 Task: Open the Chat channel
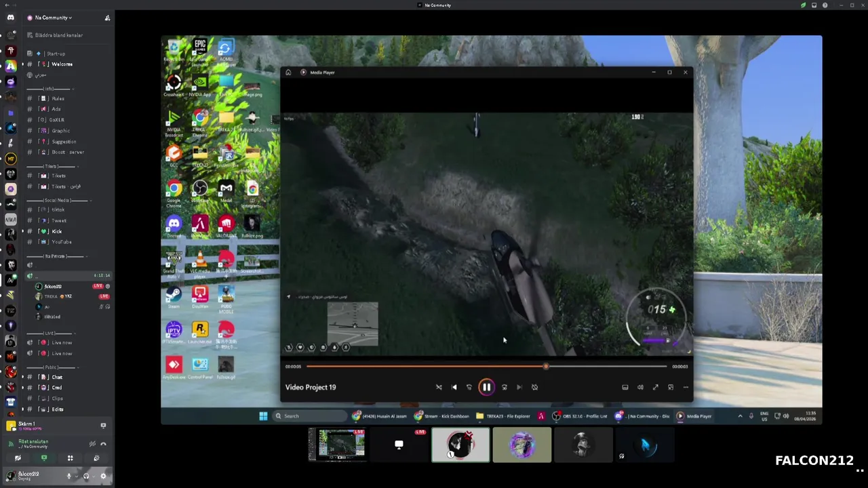58,377
